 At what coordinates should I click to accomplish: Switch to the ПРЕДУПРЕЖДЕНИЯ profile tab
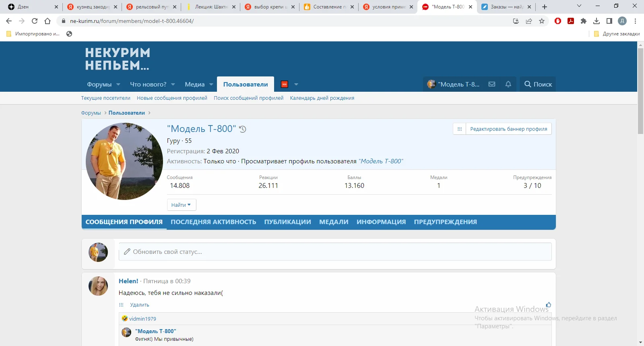(x=446, y=222)
